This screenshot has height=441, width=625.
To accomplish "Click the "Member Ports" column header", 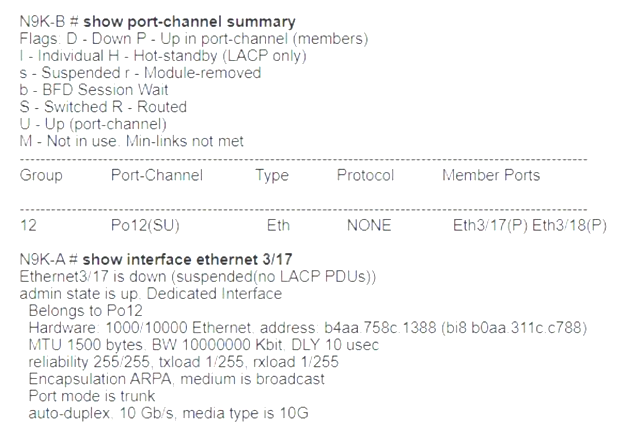I will point(491,176).
